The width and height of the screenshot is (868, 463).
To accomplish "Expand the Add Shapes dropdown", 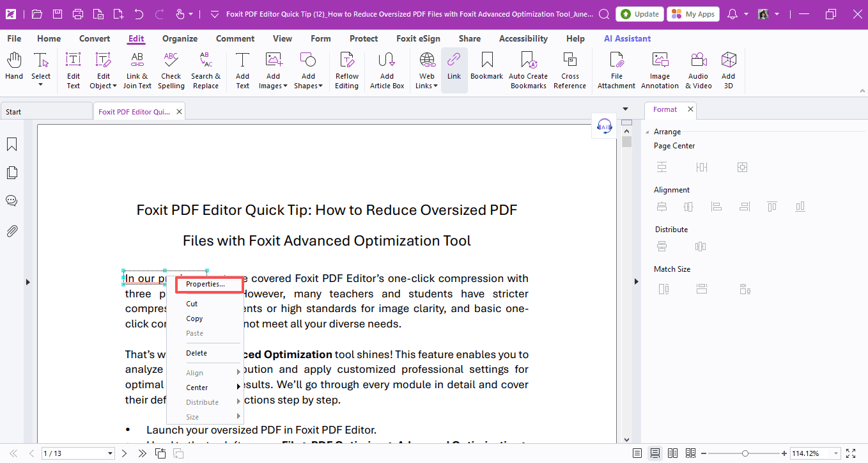I will pos(320,86).
